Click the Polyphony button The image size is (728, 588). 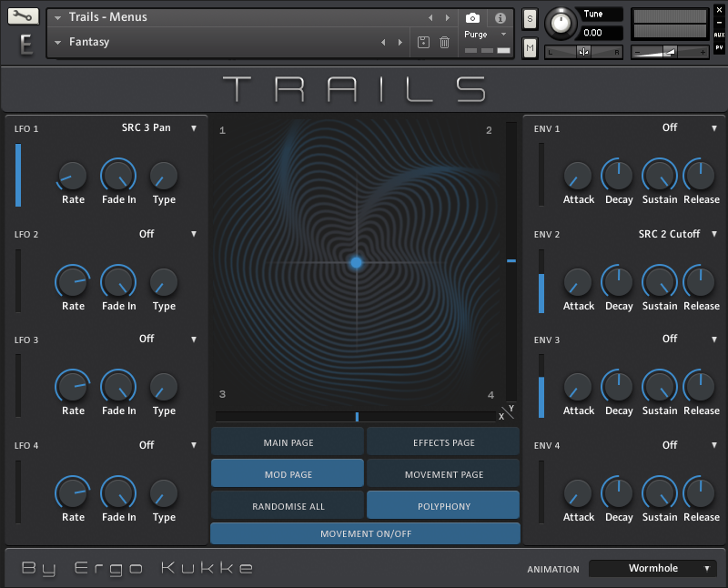tap(443, 506)
